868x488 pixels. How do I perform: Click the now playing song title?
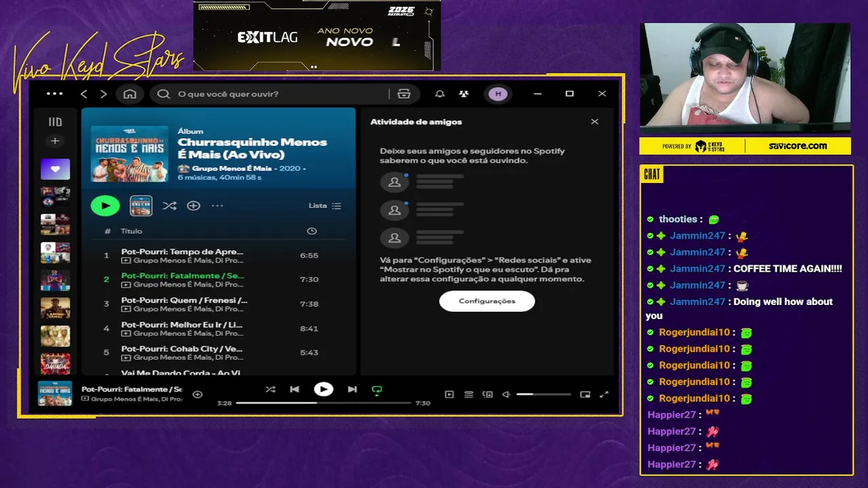[132, 389]
